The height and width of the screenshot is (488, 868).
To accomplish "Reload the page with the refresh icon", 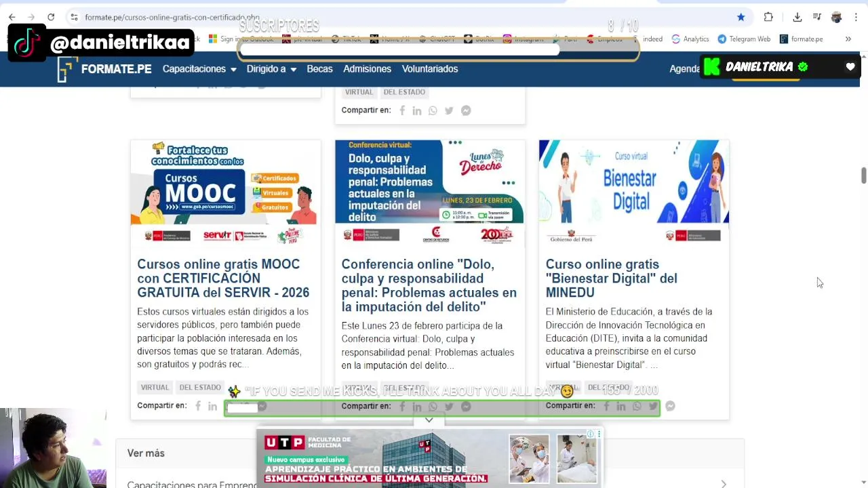I will pos(51,17).
